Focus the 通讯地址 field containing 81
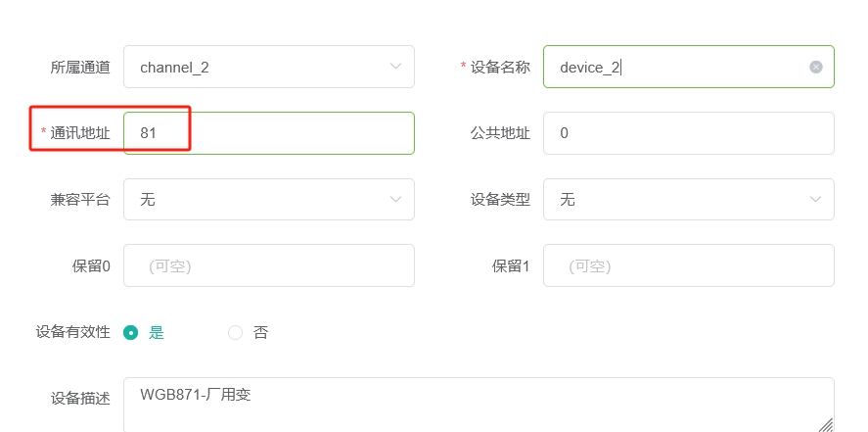The image size is (868, 432). click(269, 133)
